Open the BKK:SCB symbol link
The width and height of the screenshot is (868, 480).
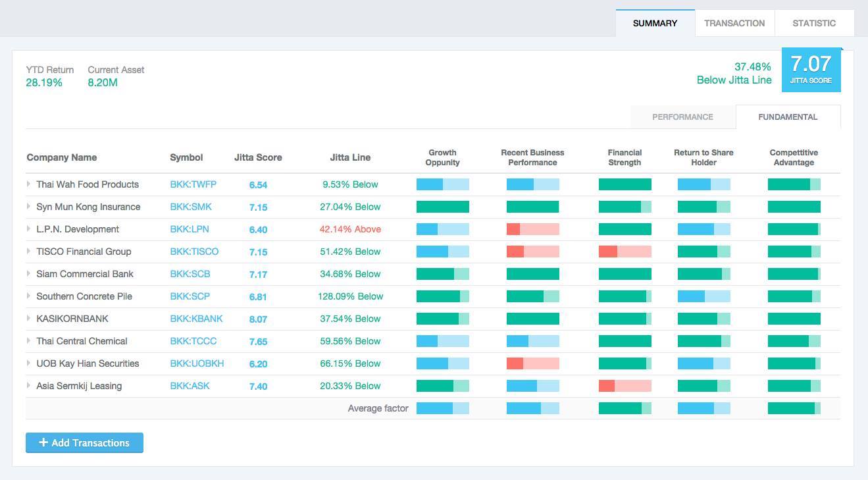pos(190,274)
